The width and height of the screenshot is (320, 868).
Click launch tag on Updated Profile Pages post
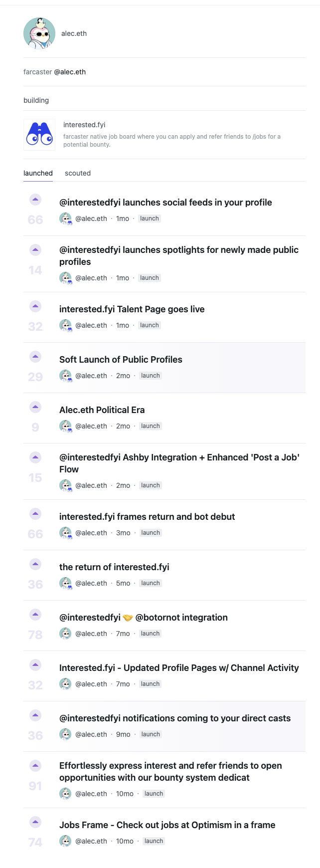coord(150,684)
